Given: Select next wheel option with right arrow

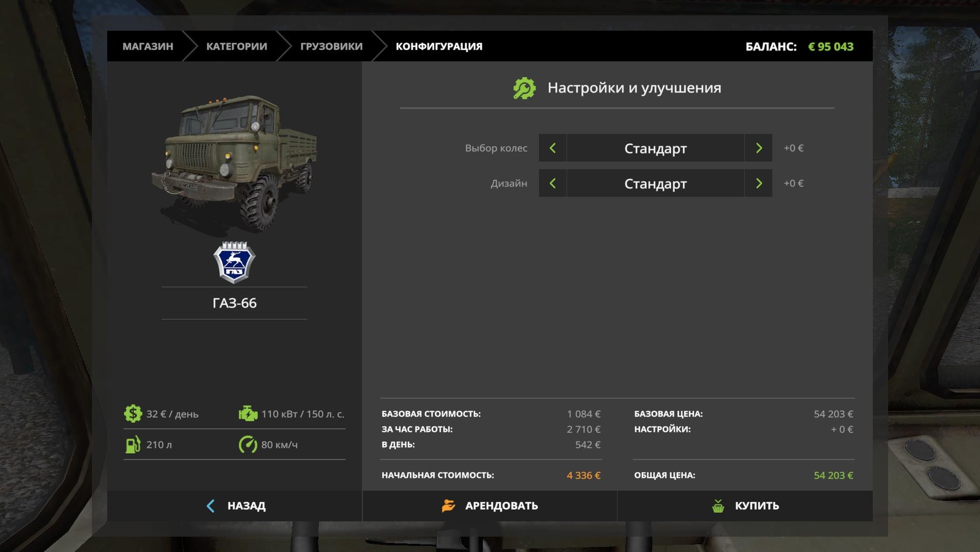Looking at the screenshot, I should coord(758,148).
